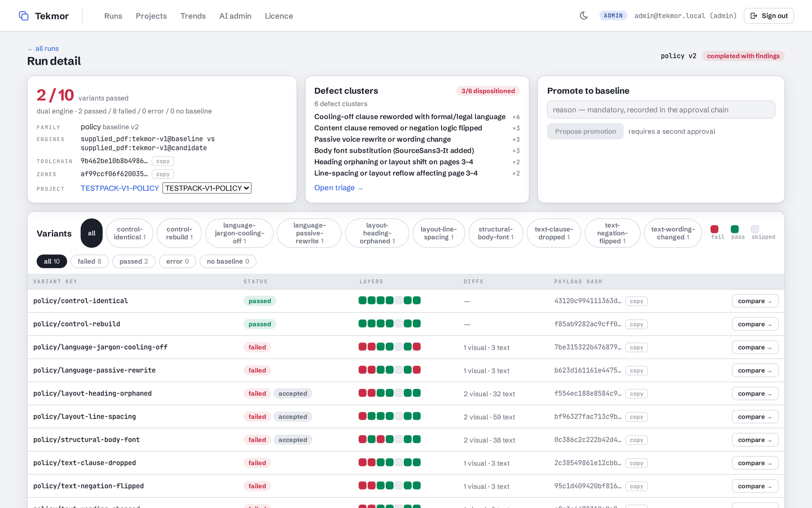Open the Projects menu
Viewport: 812px width, 508px height.
click(x=151, y=16)
